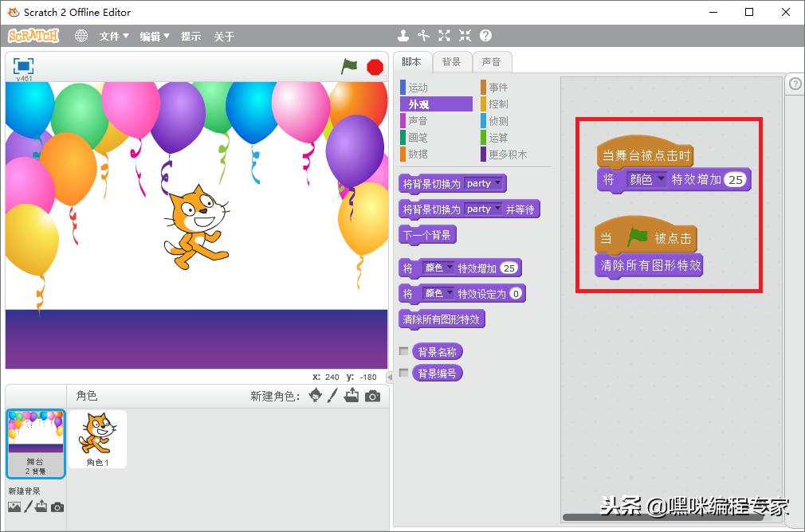The height and width of the screenshot is (532, 805).
Task: Click the paintbrush to paint new sprite
Action: click(334, 395)
